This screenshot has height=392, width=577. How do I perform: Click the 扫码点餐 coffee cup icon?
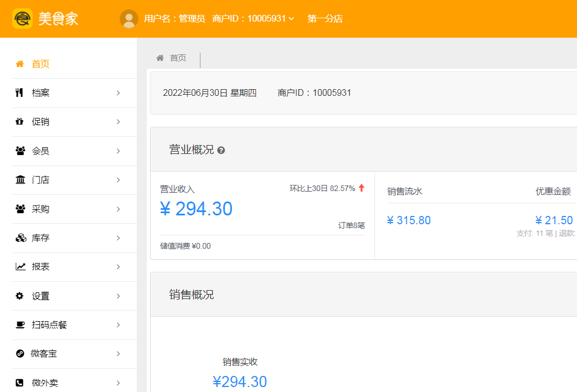(x=20, y=325)
